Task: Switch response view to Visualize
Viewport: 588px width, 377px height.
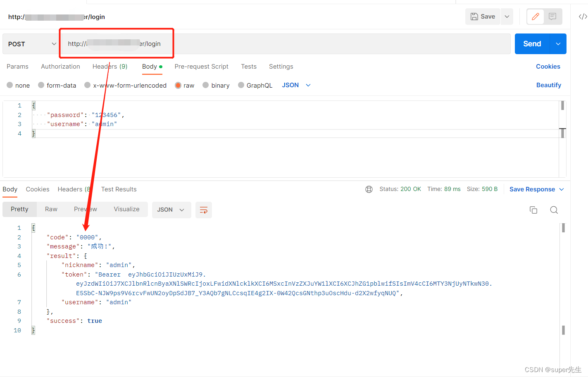Action: coord(126,209)
